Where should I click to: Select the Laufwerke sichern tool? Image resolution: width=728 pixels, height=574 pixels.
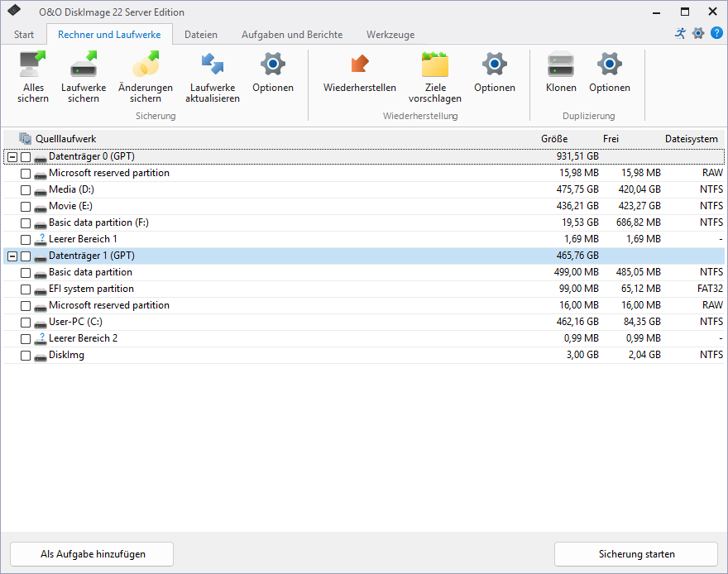coord(84,66)
